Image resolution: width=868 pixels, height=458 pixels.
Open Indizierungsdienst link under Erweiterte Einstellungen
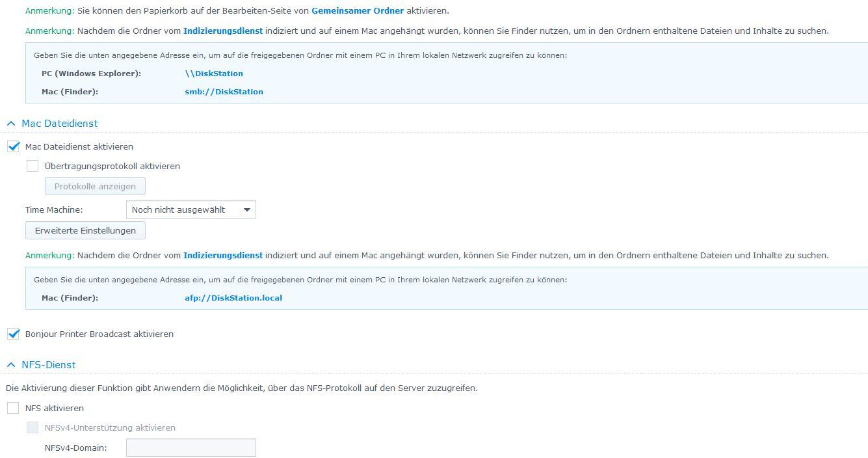click(x=223, y=256)
